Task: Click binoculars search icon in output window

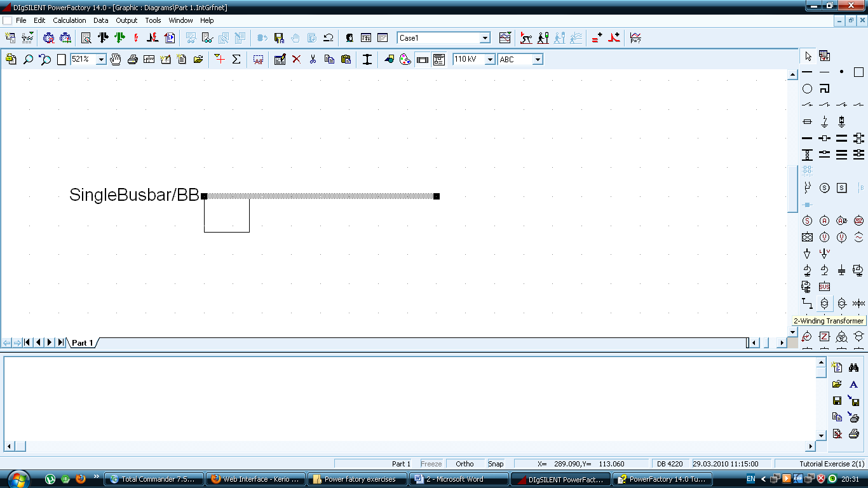Action: 853,367
